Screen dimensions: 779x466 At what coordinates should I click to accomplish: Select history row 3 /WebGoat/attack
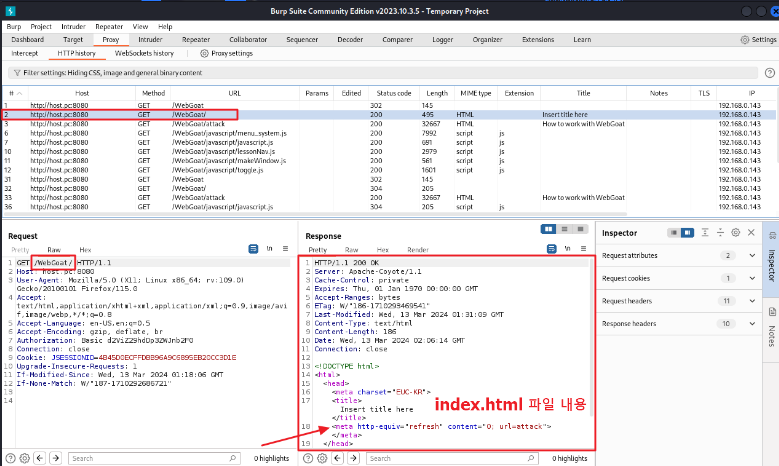pos(389,124)
